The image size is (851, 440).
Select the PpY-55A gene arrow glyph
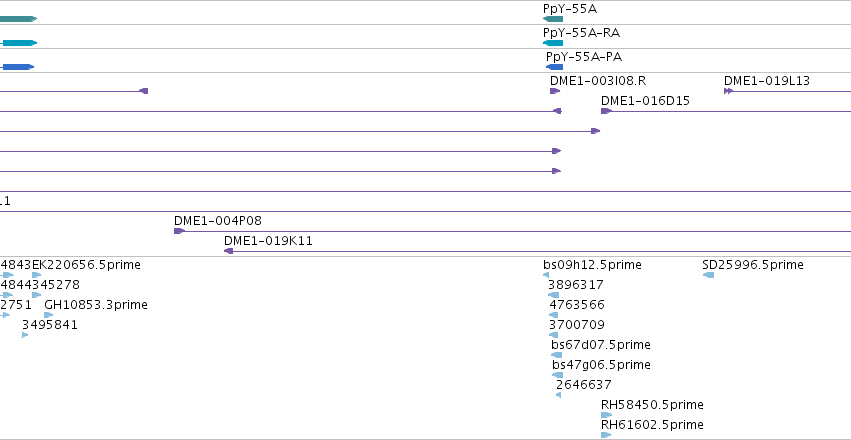point(553,19)
